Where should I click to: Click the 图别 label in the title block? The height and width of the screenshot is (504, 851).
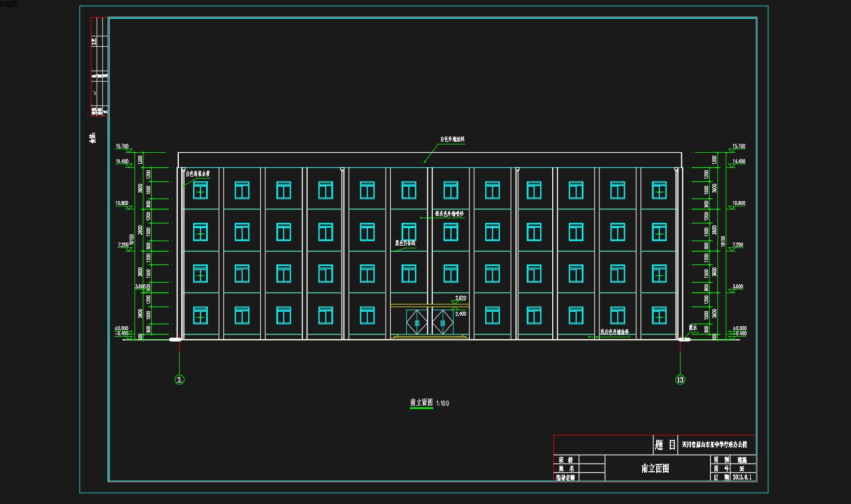(722, 460)
